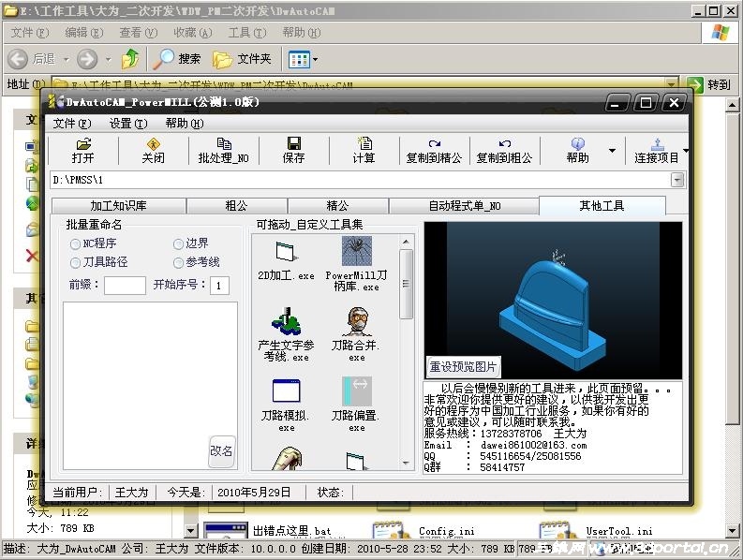
Task: Click the Explorer left pane scroll down arrow
Action: click(191, 531)
